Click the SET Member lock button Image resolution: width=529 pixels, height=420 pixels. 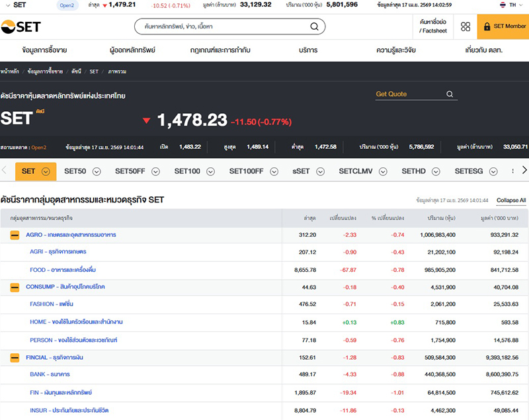(503, 26)
